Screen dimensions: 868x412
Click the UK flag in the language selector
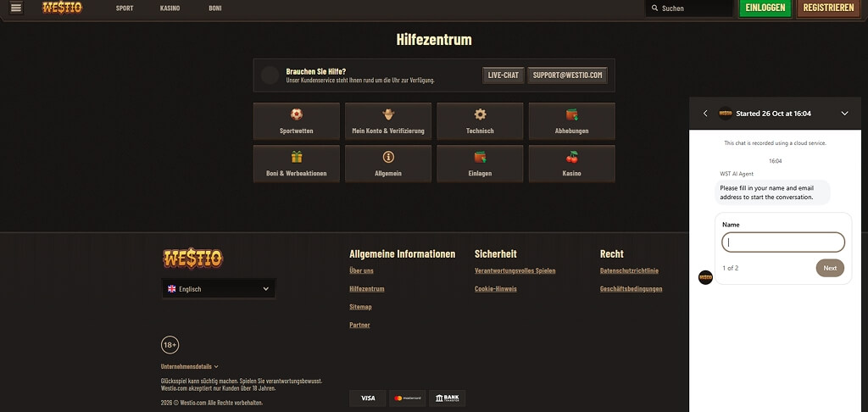[171, 289]
